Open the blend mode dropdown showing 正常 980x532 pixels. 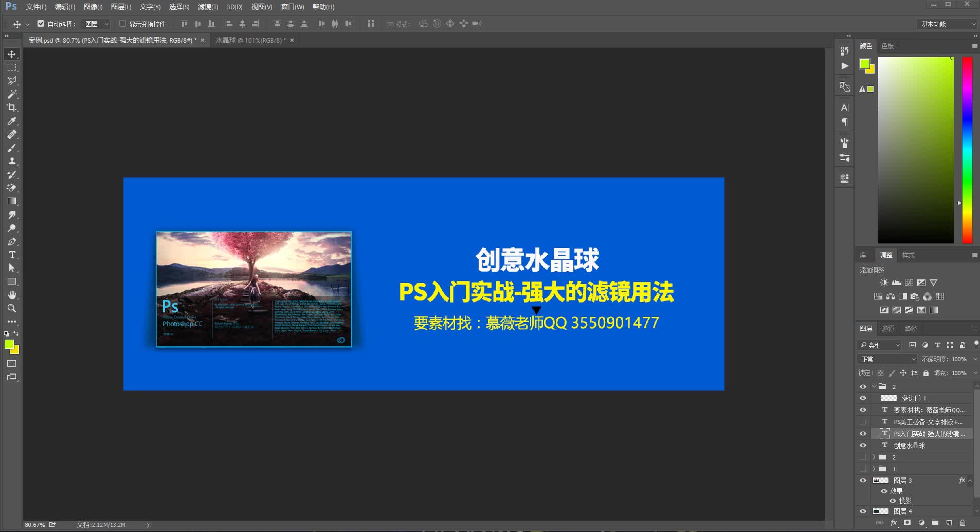[890, 359]
